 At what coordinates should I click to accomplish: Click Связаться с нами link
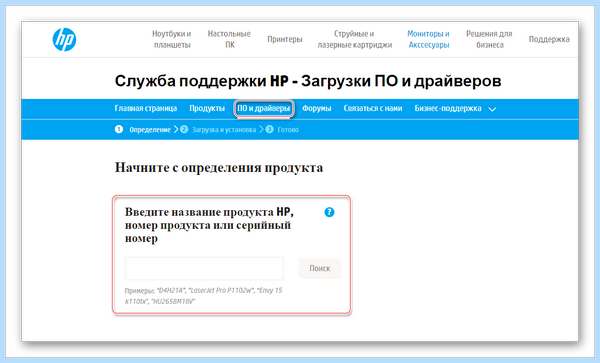pos(373,108)
